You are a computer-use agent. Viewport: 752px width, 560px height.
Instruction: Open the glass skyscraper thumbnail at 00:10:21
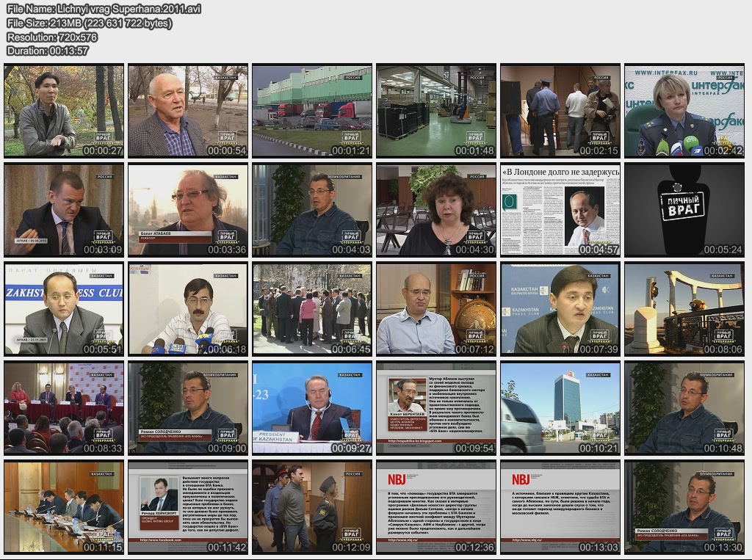tap(560, 408)
